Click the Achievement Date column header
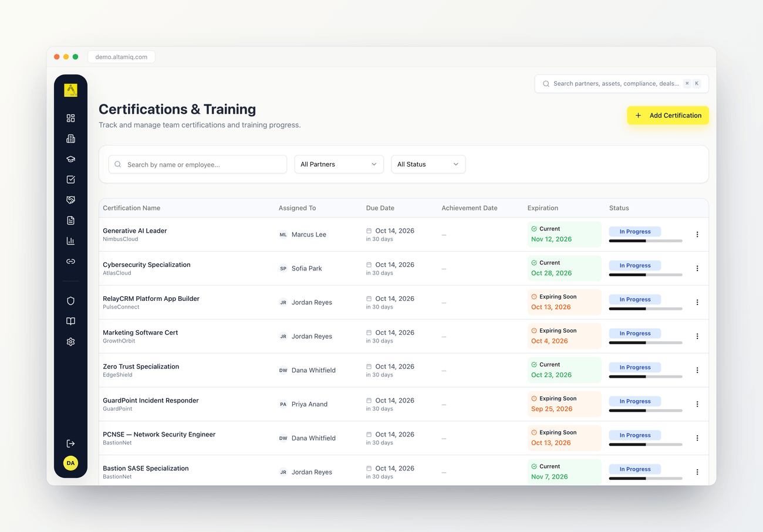This screenshot has width=763, height=532. [x=470, y=208]
